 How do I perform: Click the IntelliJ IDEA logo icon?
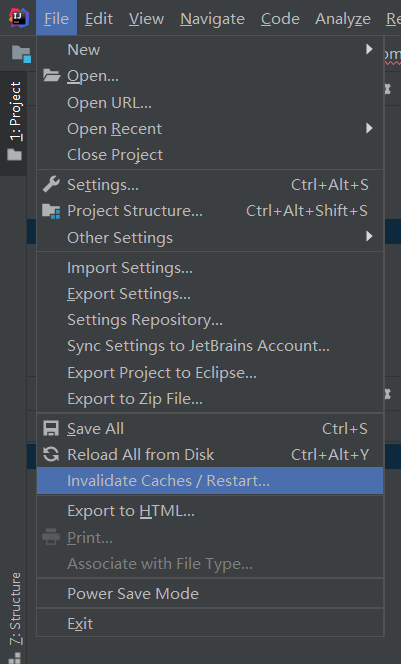click(x=19, y=18)
